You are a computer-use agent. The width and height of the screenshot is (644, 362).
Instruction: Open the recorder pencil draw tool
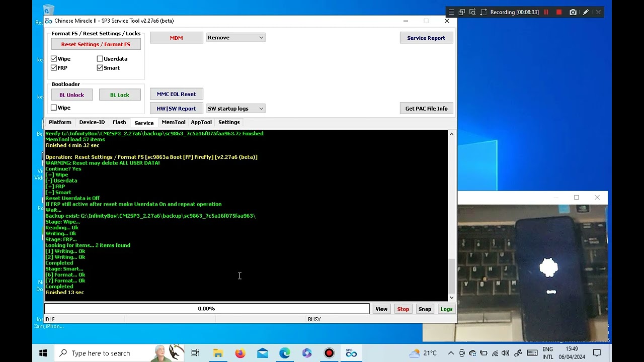click(586, 12)
